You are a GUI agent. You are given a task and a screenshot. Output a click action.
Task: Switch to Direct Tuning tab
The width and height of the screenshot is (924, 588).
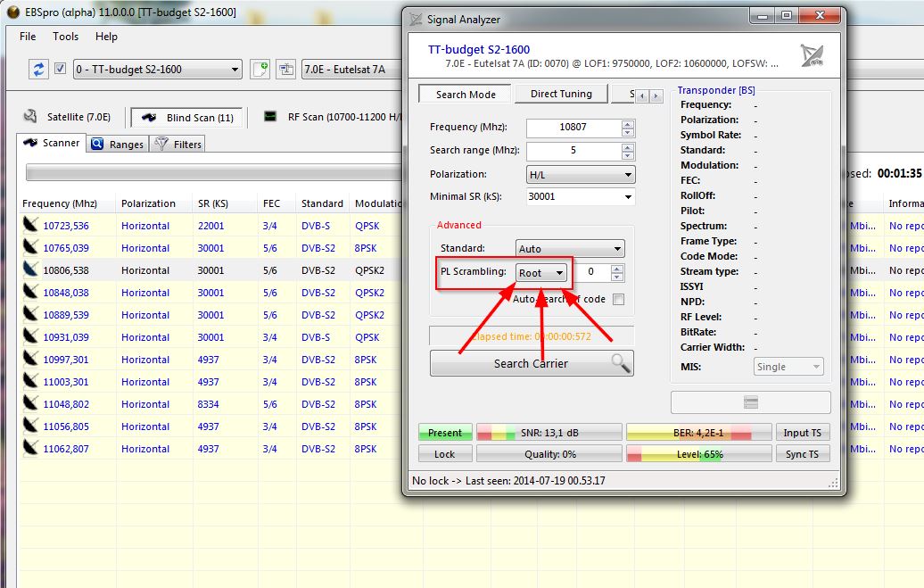click(x=561, y=94)
